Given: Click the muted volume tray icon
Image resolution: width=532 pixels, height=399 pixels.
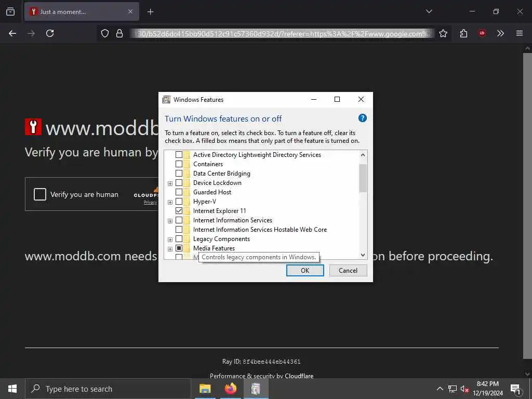Looking at the screenshot, I should [x=464, y=389].
